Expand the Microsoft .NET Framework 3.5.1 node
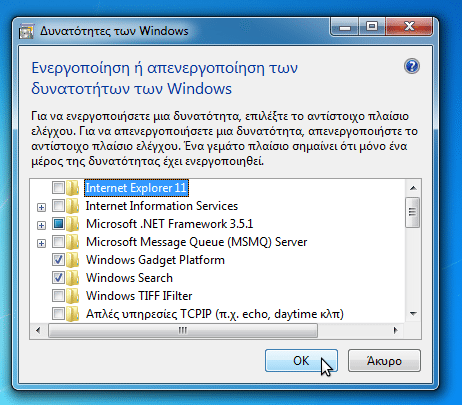This screenshot has width=462, height=405. click(41, 226)
